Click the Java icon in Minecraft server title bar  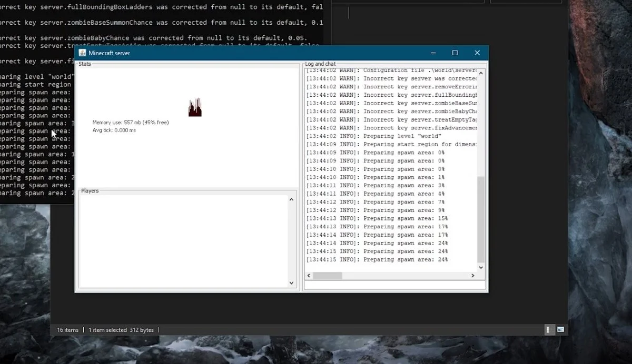(x=82, y=53)
